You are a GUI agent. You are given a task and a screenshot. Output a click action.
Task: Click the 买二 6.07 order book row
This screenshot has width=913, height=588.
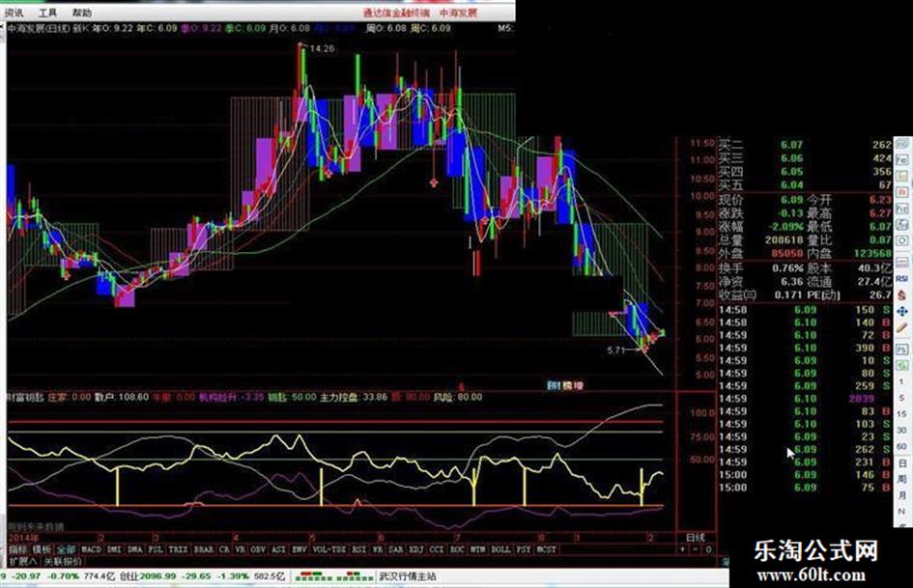pos(805,145)
